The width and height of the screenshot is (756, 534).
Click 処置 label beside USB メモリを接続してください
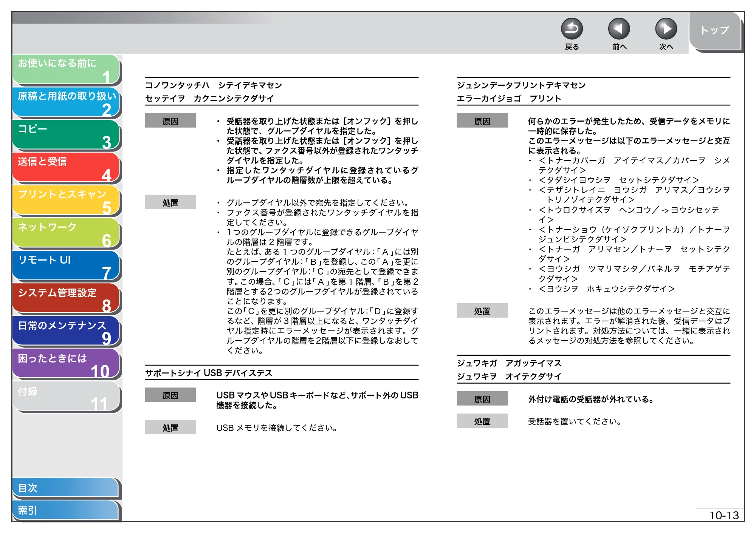pos(170,428)
